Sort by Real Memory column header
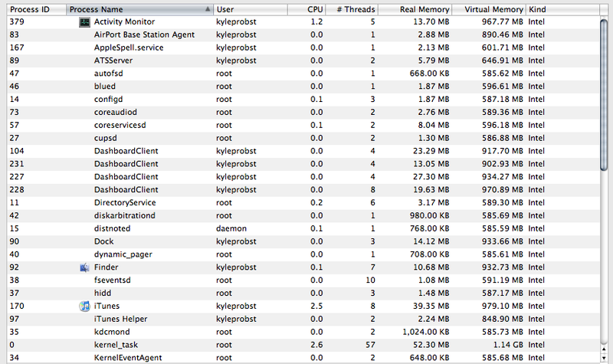This screenshot has height=364, width=613. 415,9
